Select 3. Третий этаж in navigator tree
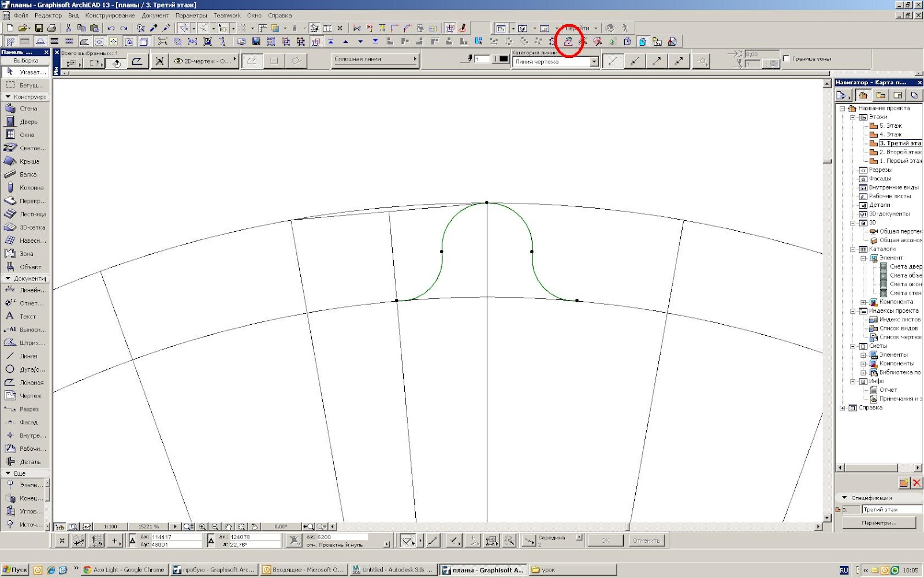This screenshot has height=578, width=924. tap(901, 143)
